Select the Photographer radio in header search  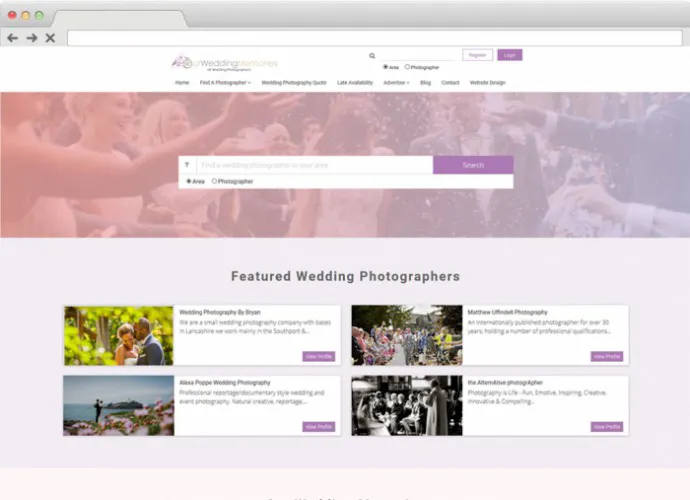pyautogui.click(x=407, y=67)
